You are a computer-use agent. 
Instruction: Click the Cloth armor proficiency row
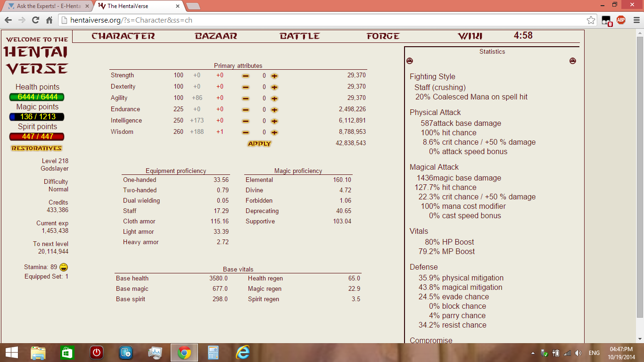(176, 222)
